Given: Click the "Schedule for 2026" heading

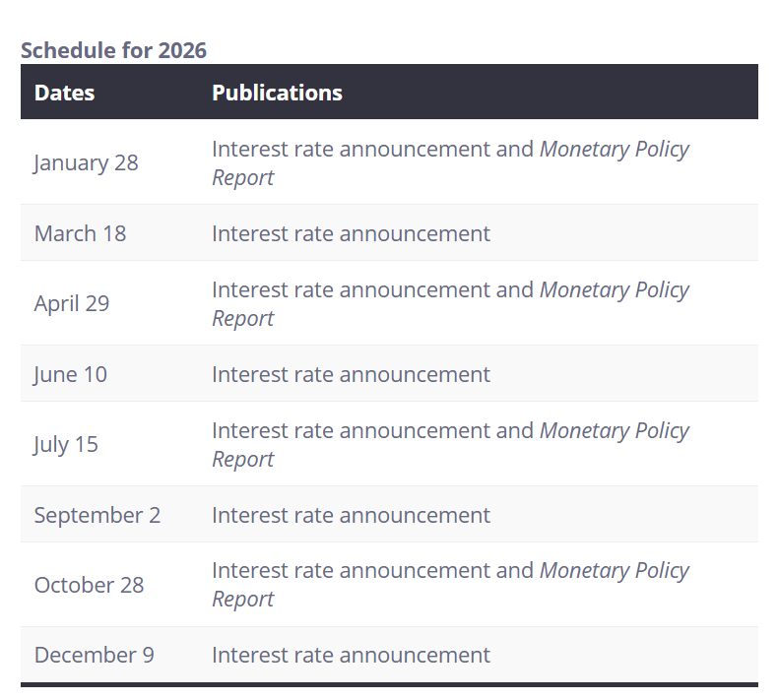Looking at the screenshot, I should tap(113, 50).
